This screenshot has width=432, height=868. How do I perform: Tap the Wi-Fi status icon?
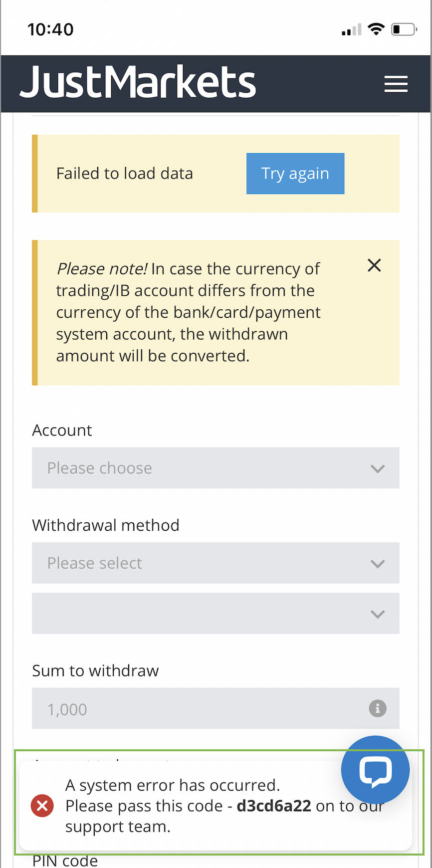pos(376,29)
